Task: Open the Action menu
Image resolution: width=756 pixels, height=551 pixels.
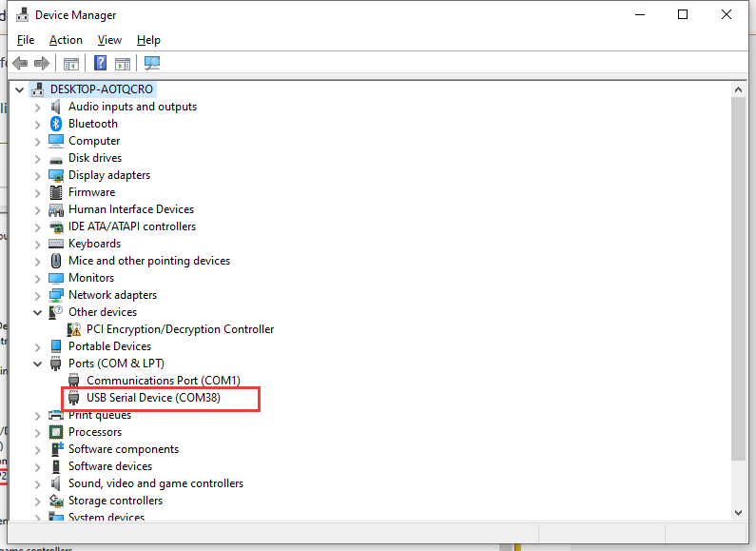Action: [66, 40]
